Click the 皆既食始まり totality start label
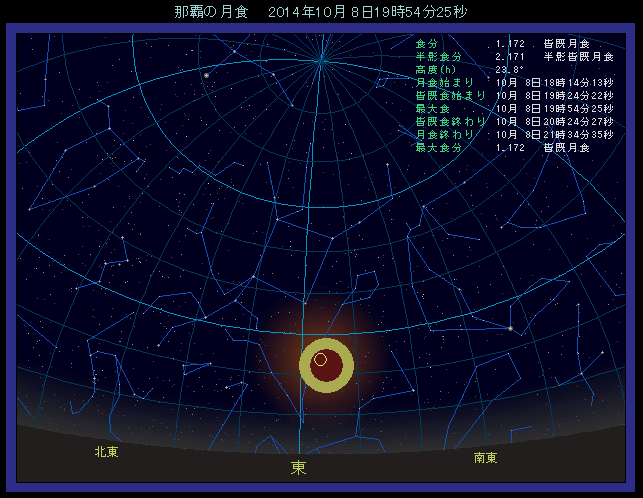The width and height of the screenshot is (643, 498). pos(450,96)
